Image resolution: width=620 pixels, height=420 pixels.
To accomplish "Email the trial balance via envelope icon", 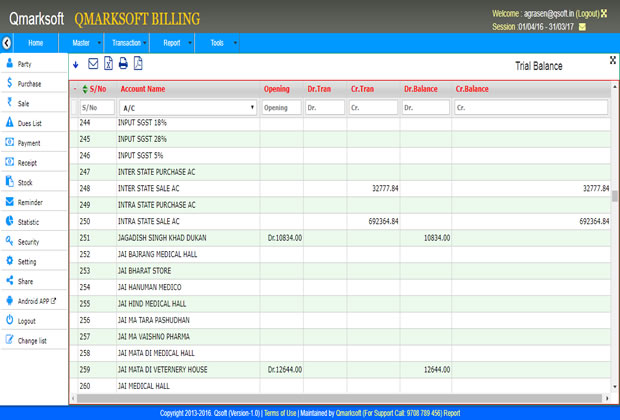I will (x=93, y=63).
